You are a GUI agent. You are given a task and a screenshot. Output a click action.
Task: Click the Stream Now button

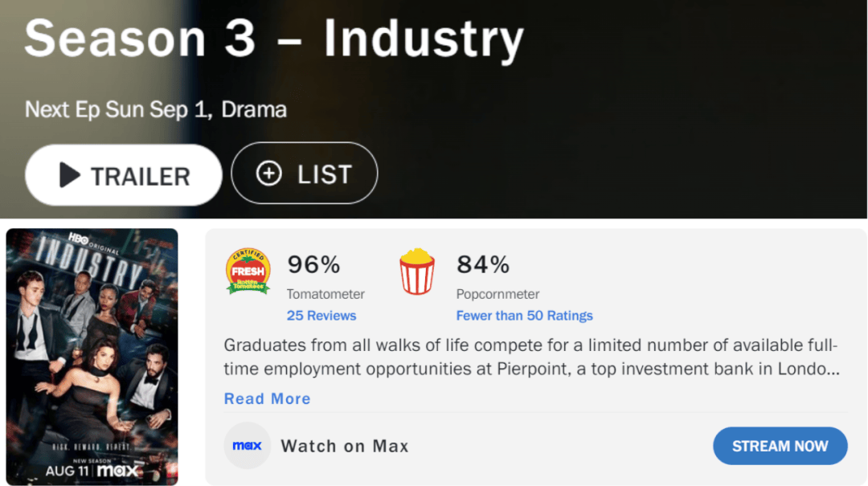[780, 446]
